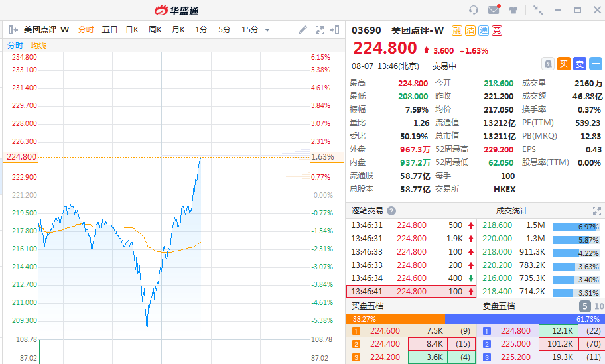The height and width of the screenshot is (364, 605).
Task: Click the 竞 auction tag icon
Action: (497, 30)
